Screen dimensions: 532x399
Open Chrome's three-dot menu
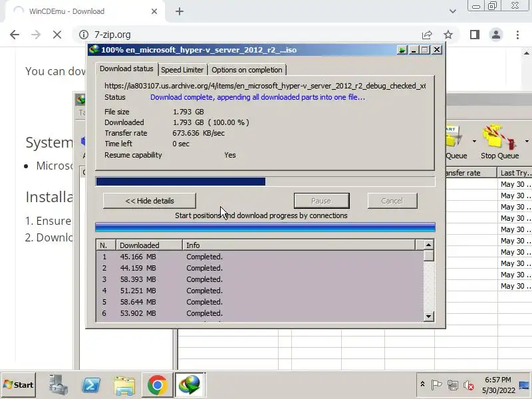click(x=517, y=35)
